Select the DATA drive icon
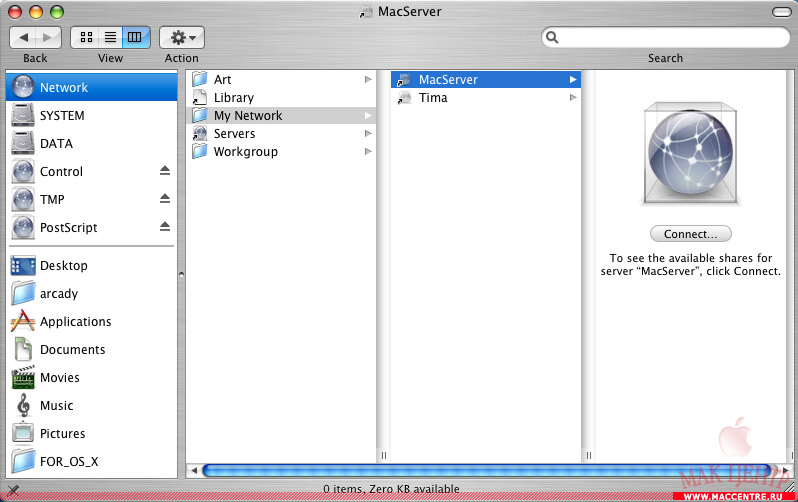The image size is (798, 502). click(x=23, y=143)
